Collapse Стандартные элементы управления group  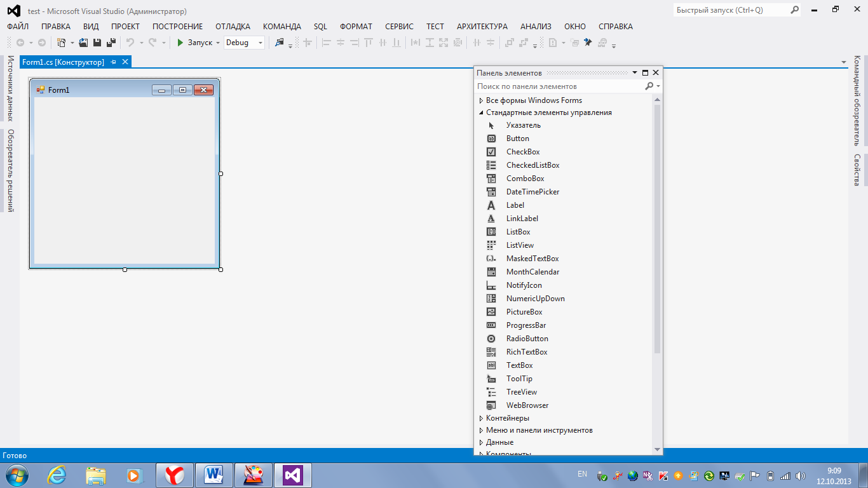click(x=480, y=112)
